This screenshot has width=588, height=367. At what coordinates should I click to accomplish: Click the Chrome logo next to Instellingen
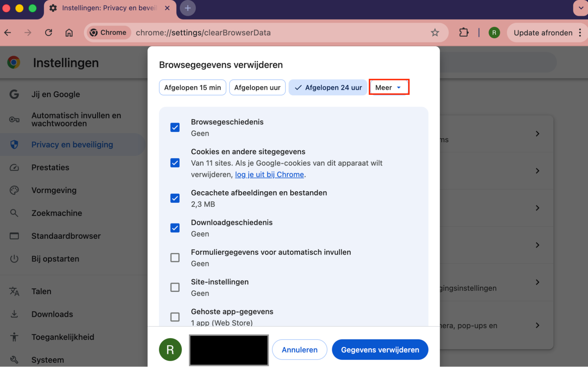(14, 62)
